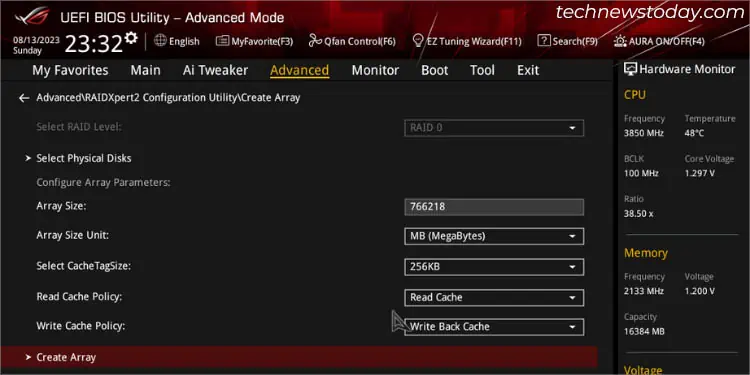
Task: Open the Monitor tab
Action: pyautogui.click(x=375, y=70)
